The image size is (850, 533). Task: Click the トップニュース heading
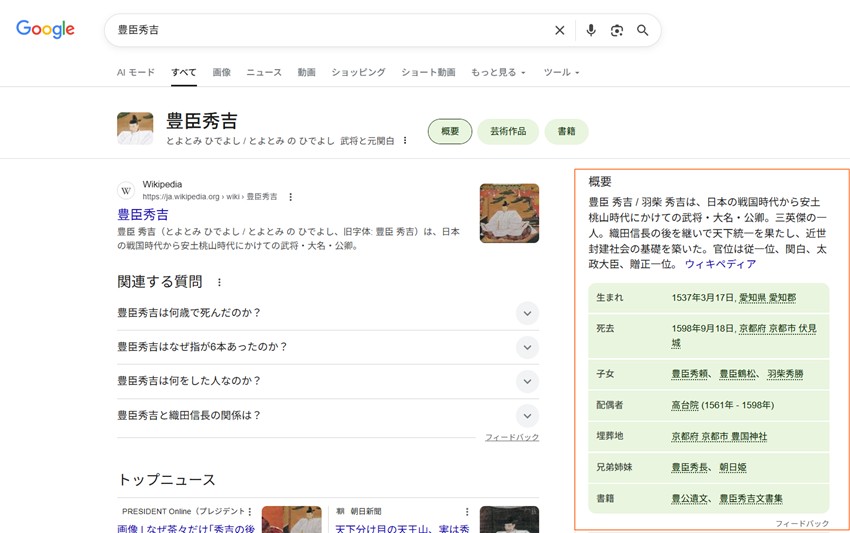pyautogui.click(x=166, y=480)
